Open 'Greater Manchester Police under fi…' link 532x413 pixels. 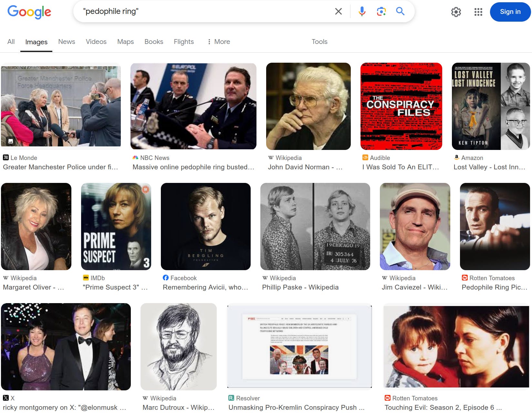(x=60, y=167)
